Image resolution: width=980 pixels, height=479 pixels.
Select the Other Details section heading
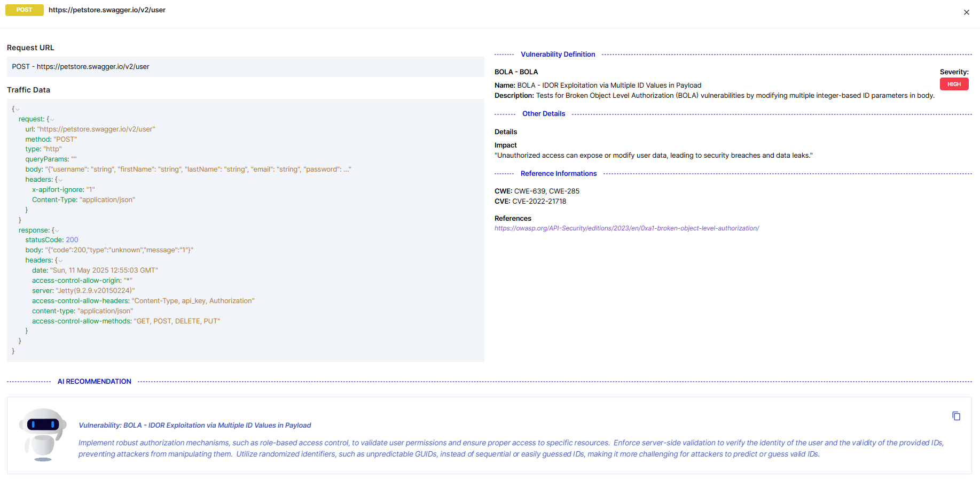point(543,114)
